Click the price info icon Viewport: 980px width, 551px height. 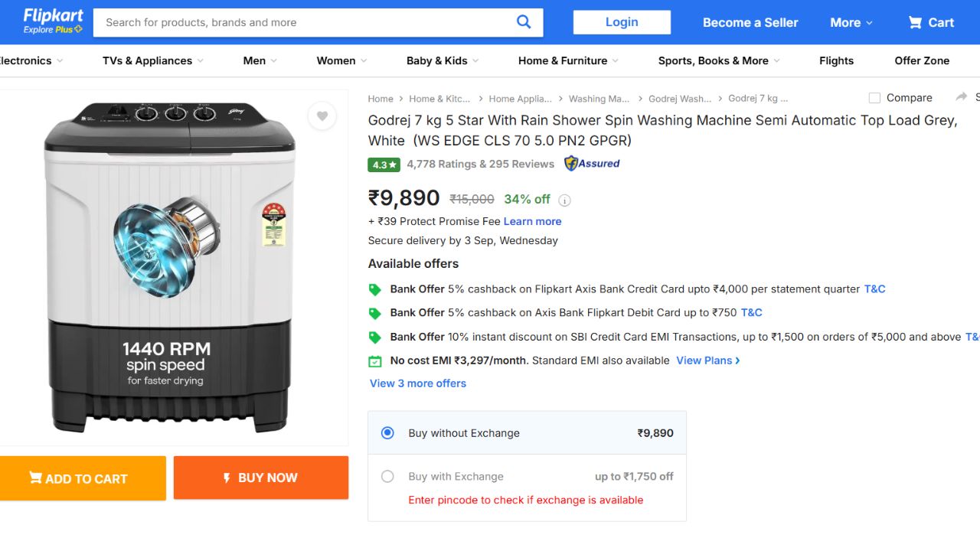click(x=564, y=201)
